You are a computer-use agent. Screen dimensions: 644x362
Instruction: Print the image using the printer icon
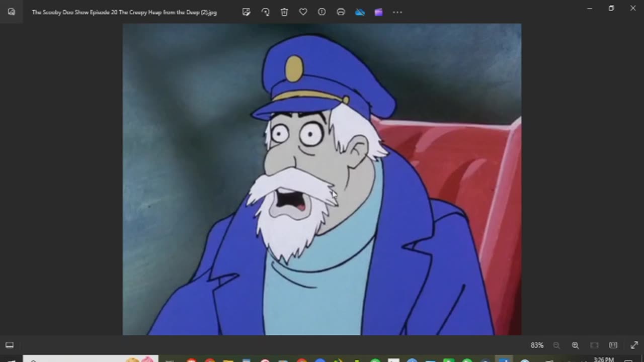pyautogui.click(x=341, y=12)
